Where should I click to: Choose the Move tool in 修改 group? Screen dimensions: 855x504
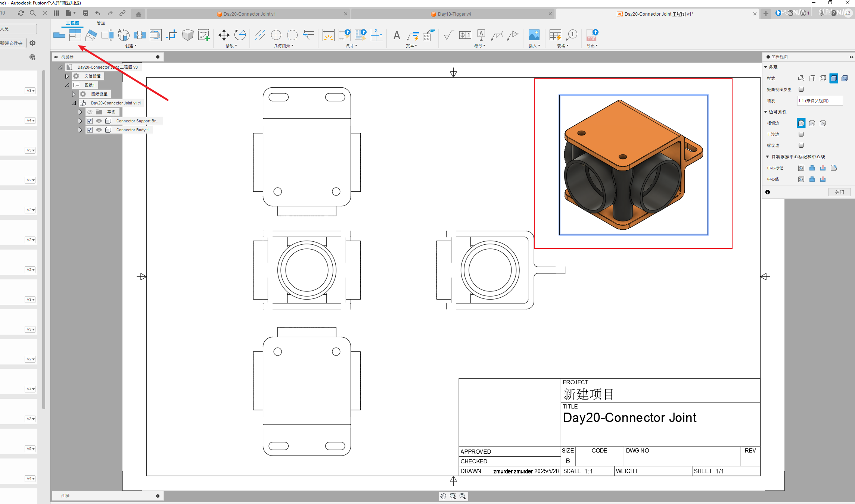point(224,35)
